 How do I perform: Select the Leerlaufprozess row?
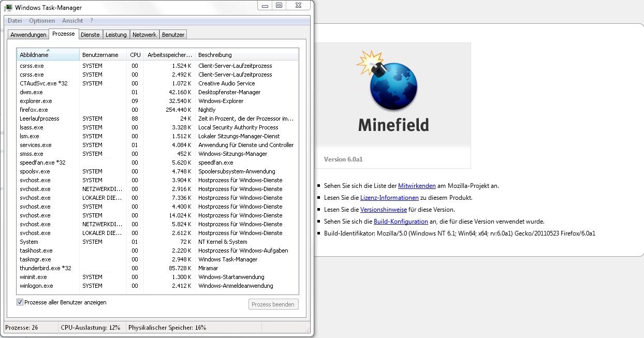coord(157,119)
